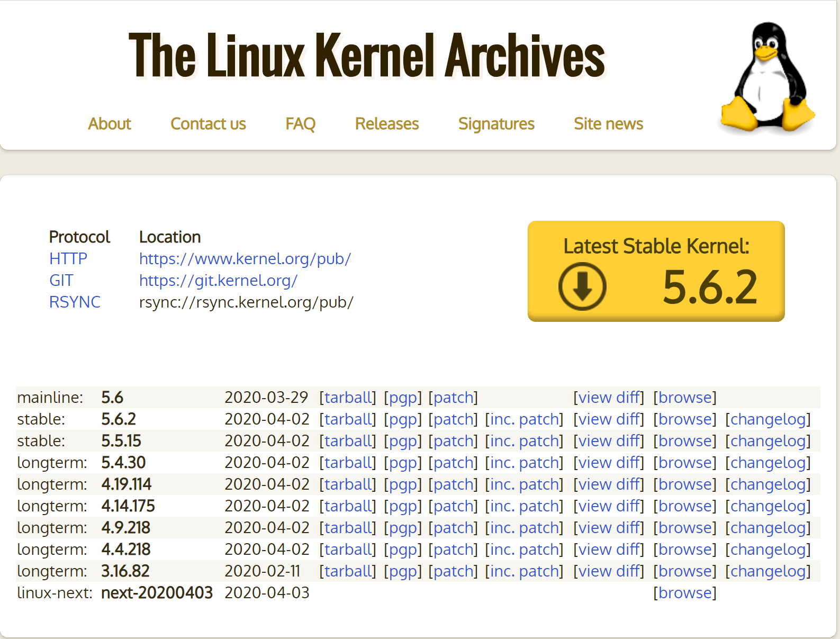Screen dimensions: 840x639
Task: Download tarball for longterm 3.16.82
Action: point(348,571)
